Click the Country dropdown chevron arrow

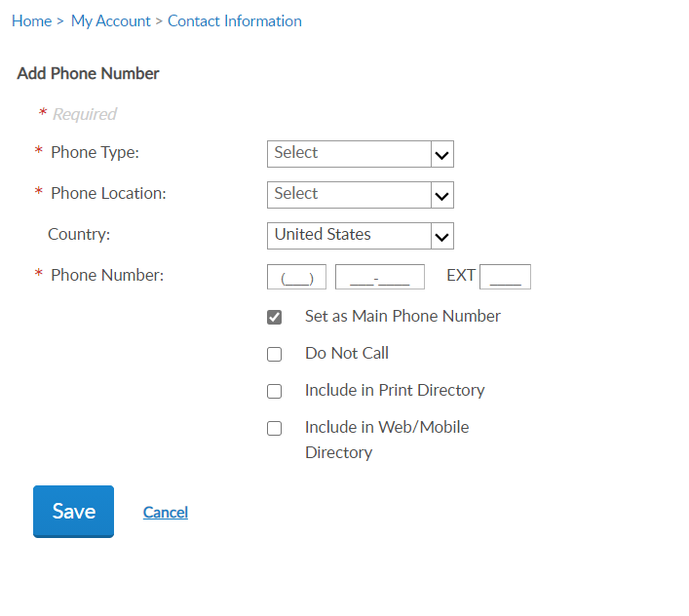(x=441, y=236)
